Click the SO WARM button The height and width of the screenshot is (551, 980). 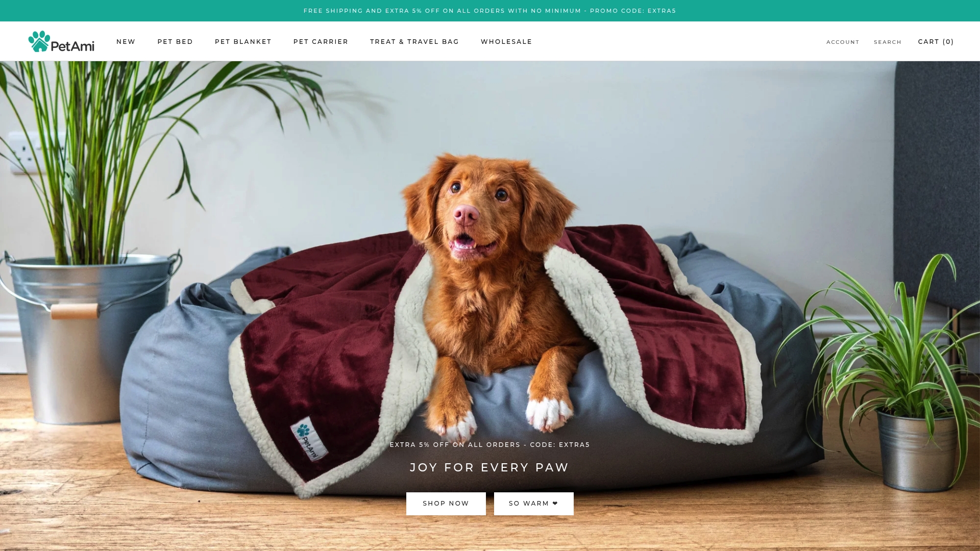[x=534, y=504]
